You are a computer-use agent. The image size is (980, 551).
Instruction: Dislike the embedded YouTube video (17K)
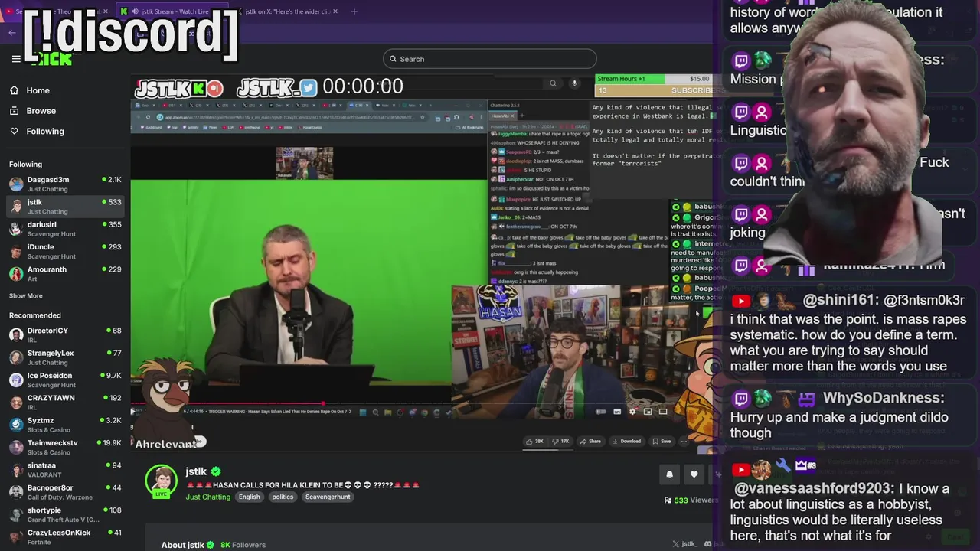click(561, 441)
